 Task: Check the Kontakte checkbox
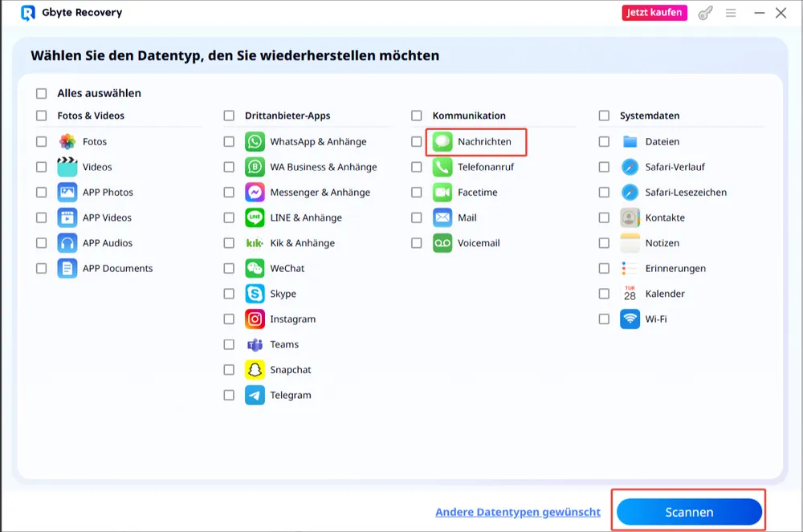604,217
